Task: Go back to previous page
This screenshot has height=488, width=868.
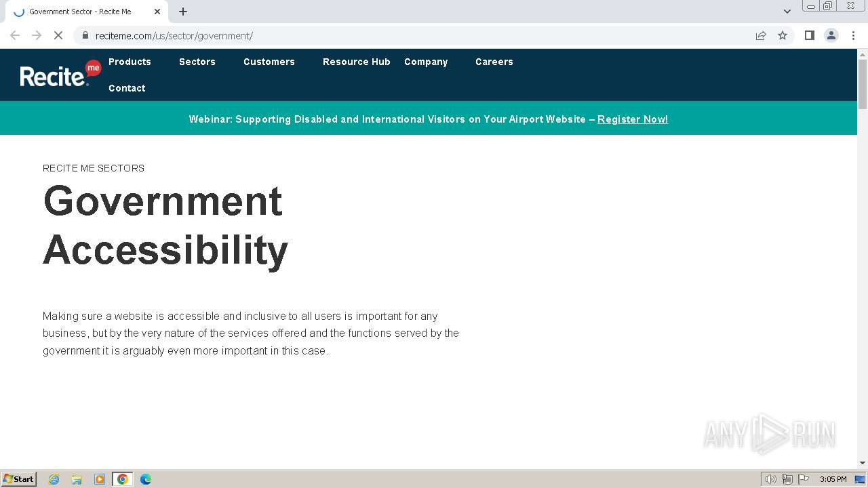Action: point(15,35)
